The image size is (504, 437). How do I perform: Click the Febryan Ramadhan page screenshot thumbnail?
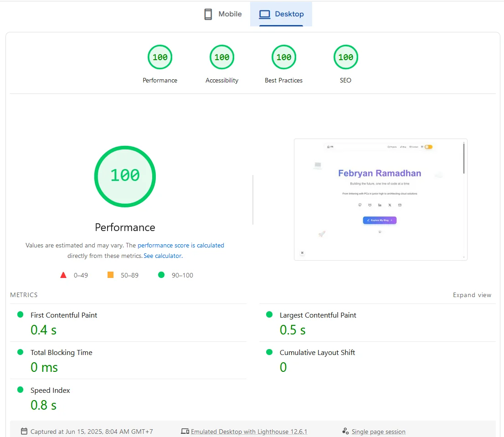tap(381, 200)
